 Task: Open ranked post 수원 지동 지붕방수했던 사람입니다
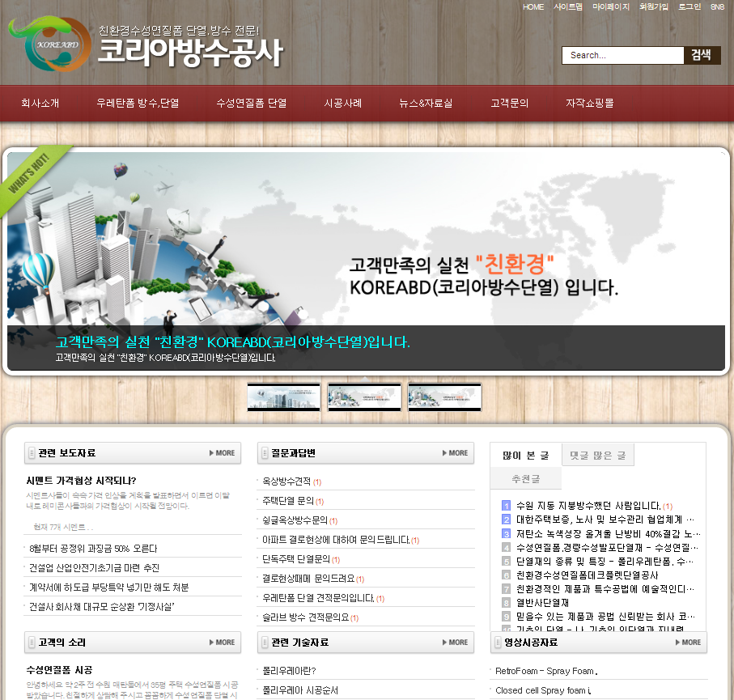[x=588, y=506]
